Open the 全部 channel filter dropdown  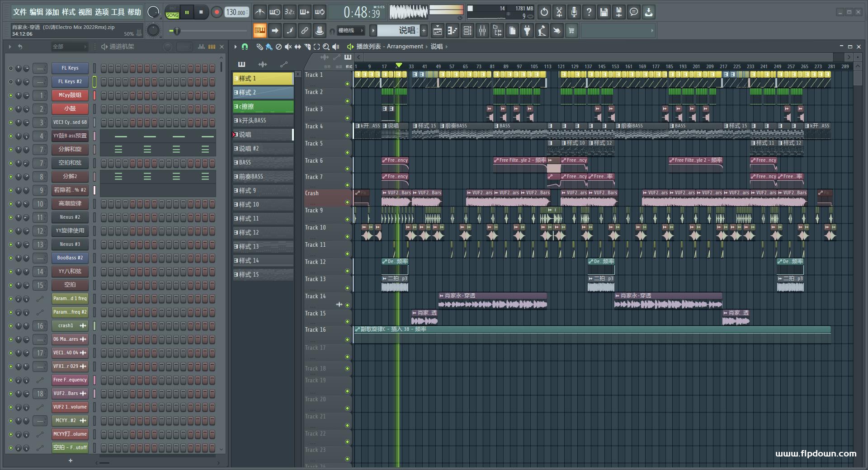click(69, 47)
